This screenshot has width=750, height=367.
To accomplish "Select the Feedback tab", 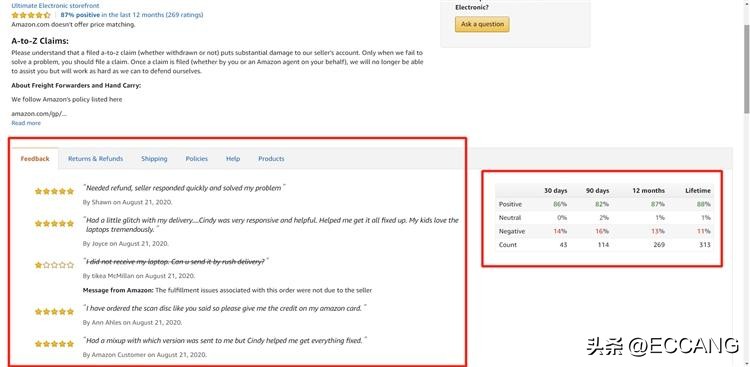I will pyautogui.click(x=35, y=158).
